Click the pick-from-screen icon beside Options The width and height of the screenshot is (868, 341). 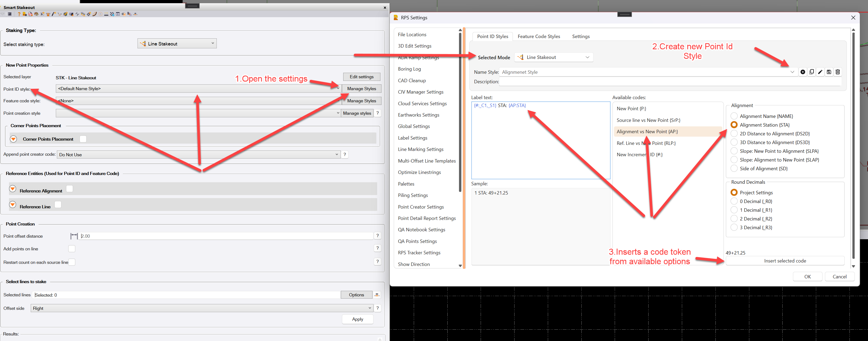click(377, 295)
